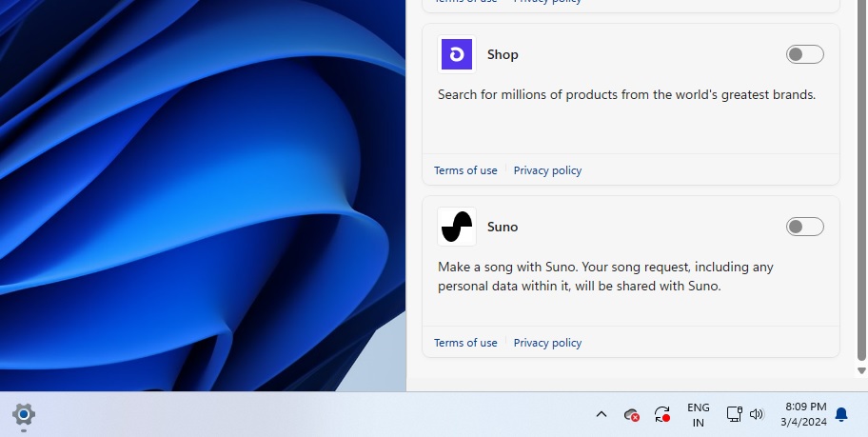868x437 pixels.
Task: Turn on the Suno plugin toggle
Action: click(804, 227)
